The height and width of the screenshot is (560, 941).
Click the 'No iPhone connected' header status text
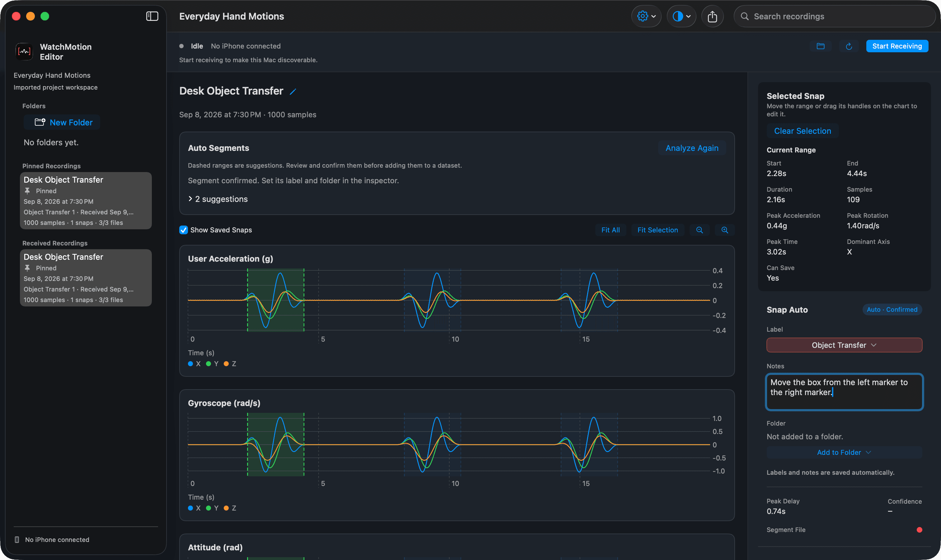246,46
